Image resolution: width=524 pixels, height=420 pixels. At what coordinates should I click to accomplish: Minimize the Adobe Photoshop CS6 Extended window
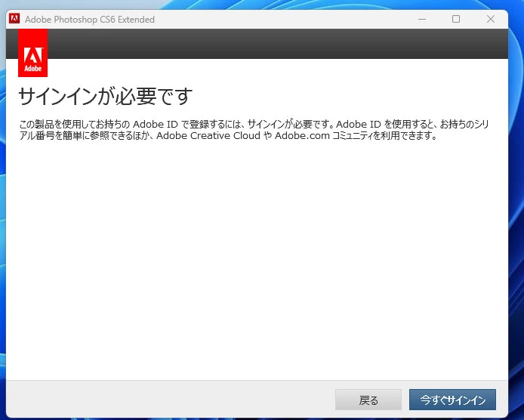[x=422, y=19]
